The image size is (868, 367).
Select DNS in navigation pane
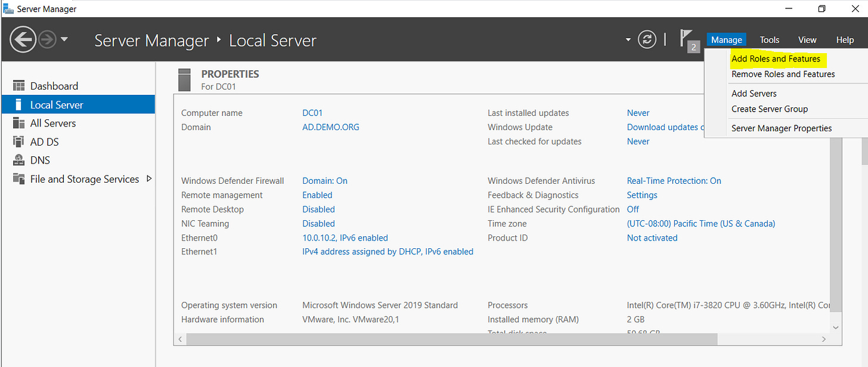tap(40, 161)
